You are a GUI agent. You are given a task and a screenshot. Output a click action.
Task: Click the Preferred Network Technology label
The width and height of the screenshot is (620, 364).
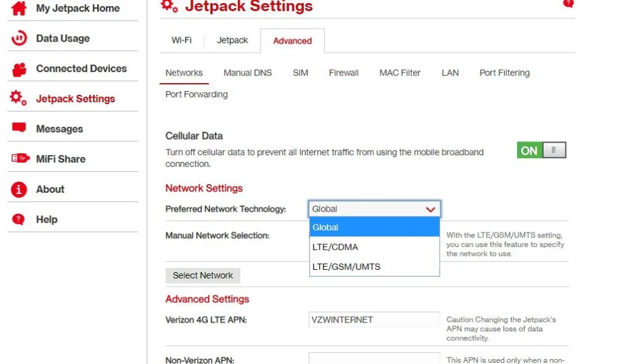(226, 209)
